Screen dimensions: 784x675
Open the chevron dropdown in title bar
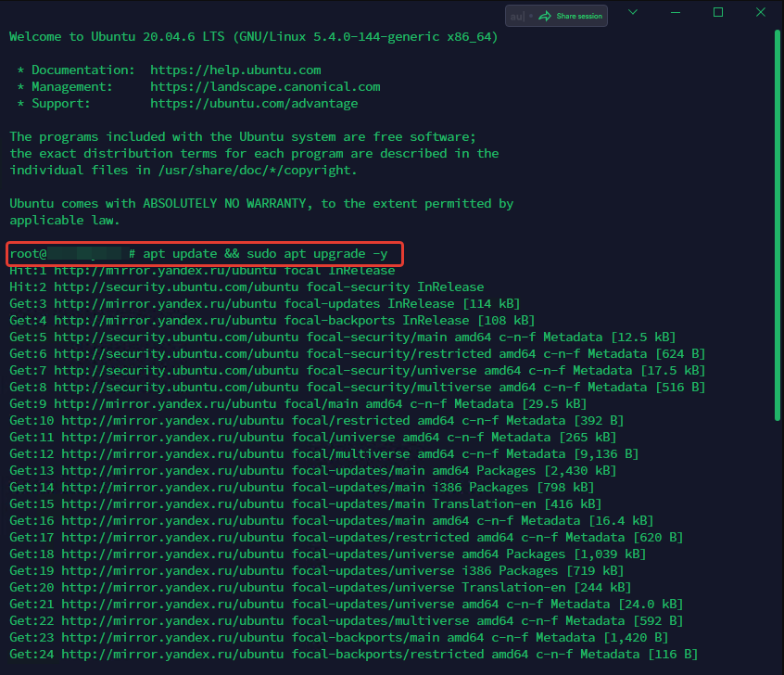[x=633, y=12]
